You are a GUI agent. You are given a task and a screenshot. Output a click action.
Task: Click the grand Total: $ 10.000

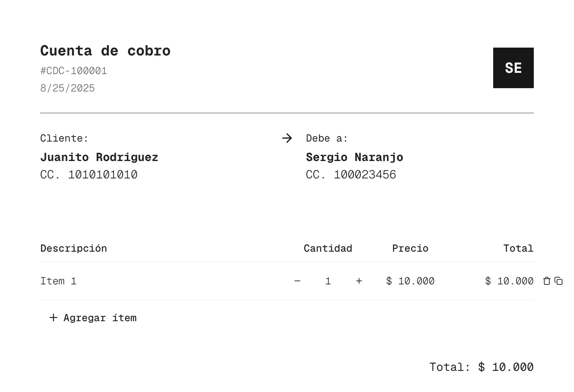(x=481, y=367)
